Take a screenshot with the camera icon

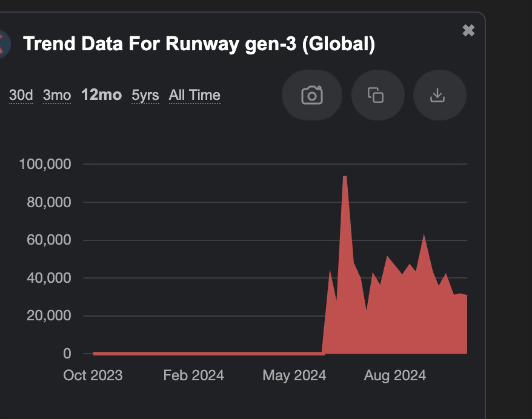click(312, 95)
